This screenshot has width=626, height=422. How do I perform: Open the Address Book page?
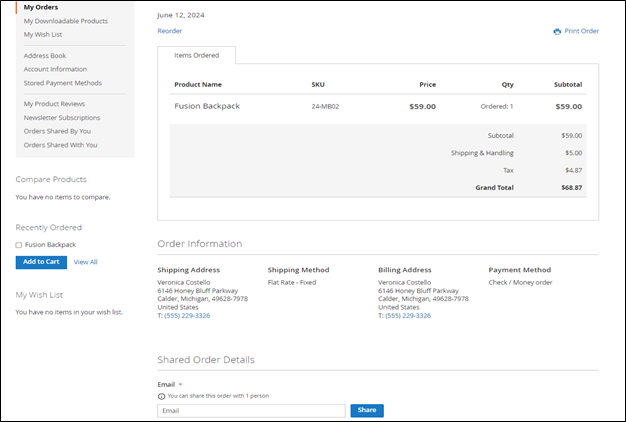45,56
